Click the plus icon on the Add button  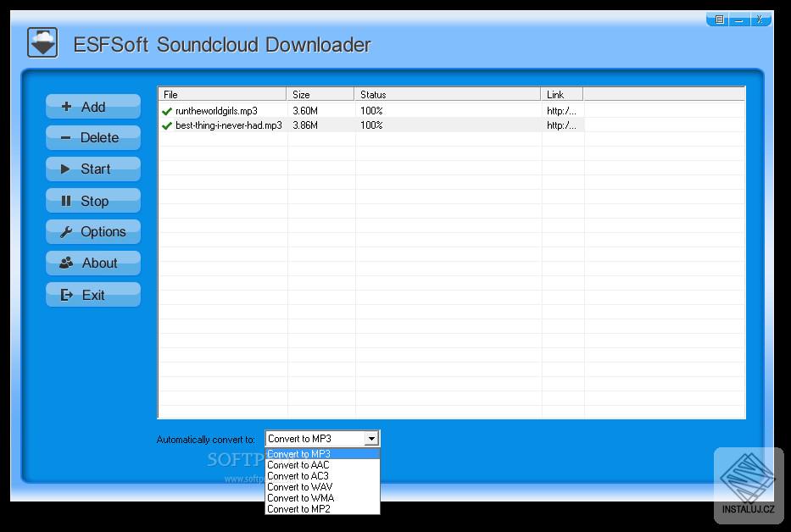[66, 107]
